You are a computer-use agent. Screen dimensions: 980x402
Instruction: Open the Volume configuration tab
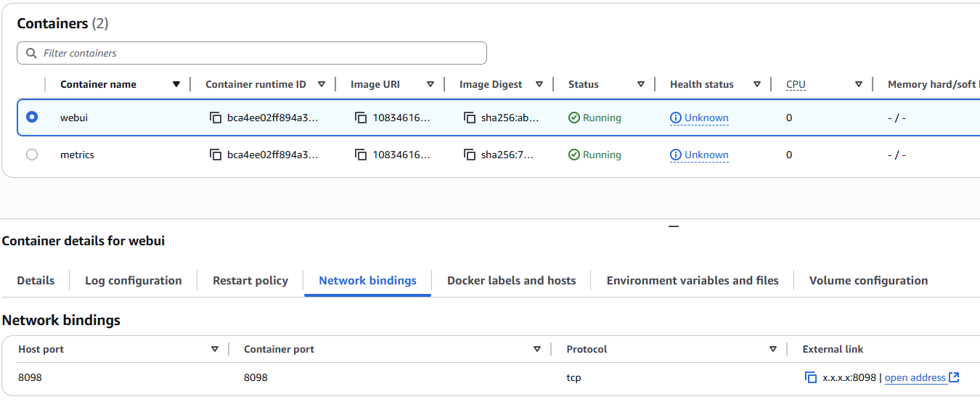click(868, 281)
